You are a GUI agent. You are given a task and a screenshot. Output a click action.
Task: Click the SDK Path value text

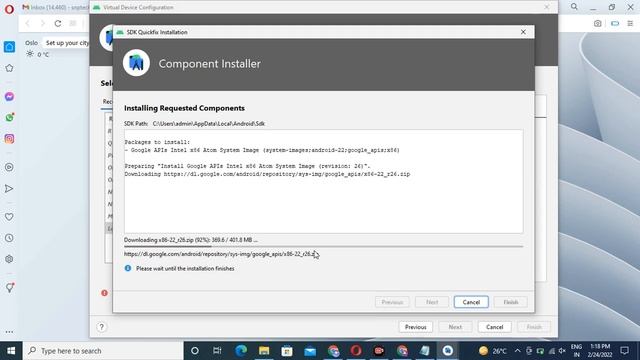coord(209,124)
